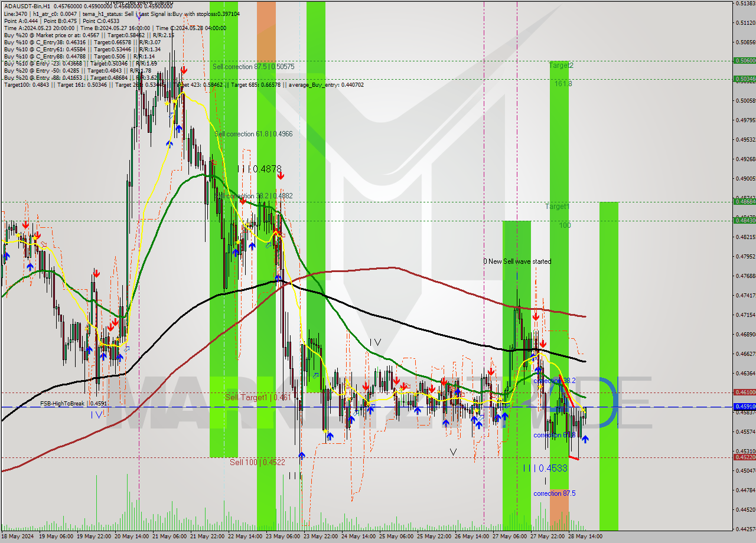Click the red 0.4610 price tag
This screenshot has height=543, width=756.
pyautogui.click(x=744, y=392)
